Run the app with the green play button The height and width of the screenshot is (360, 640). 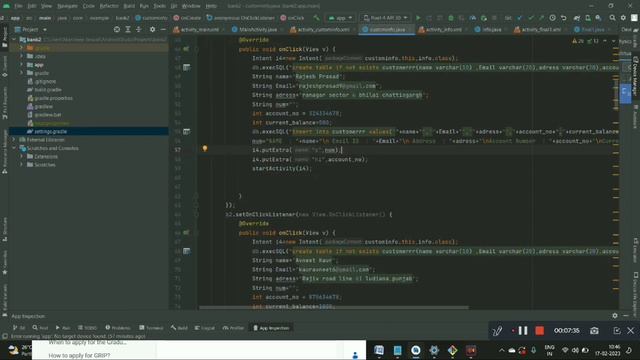tap(418, 18)
